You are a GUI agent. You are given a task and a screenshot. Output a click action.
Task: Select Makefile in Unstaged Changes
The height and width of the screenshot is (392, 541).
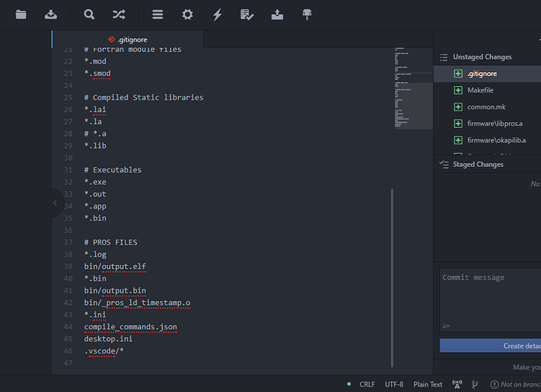click(x=487, y=90)
